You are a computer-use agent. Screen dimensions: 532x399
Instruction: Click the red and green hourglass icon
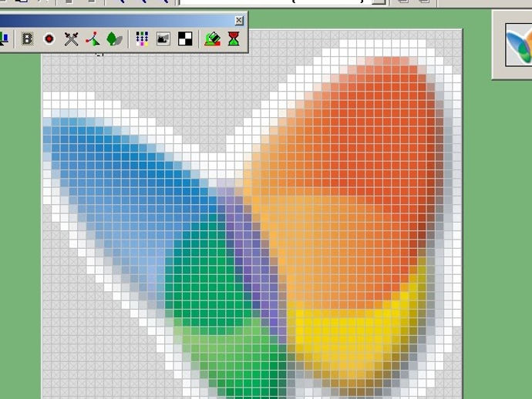coord(234,39)
